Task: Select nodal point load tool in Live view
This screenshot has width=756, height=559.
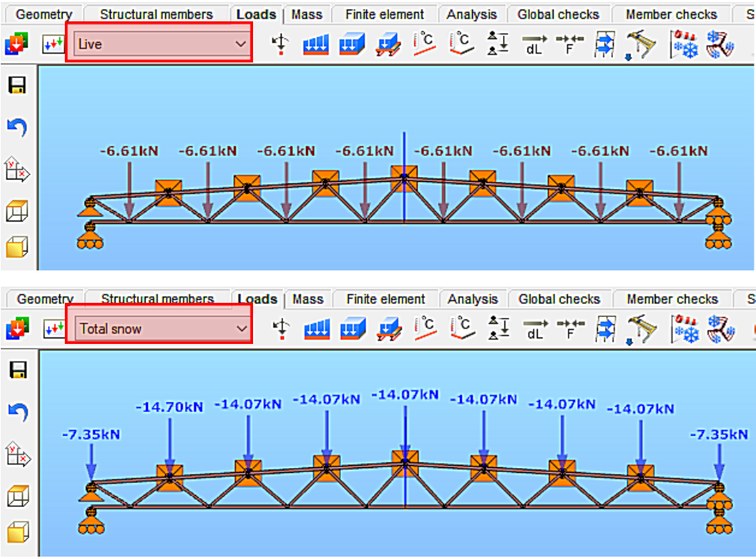Action: pyautogui.click(x=280, y=43)
